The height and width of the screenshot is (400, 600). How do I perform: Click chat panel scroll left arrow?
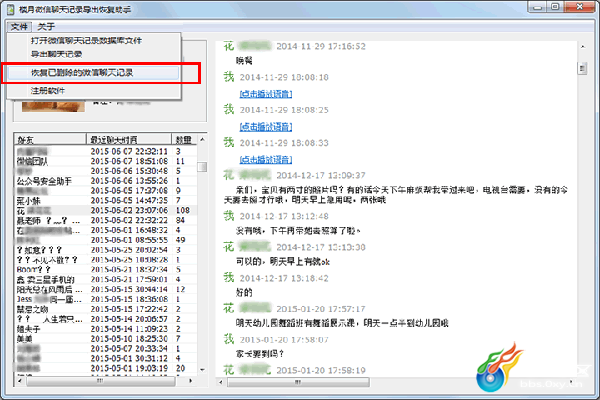point(221,382)
